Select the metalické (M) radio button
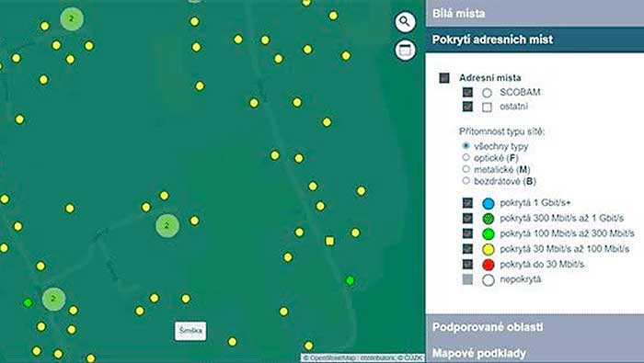 click(466, 168)
